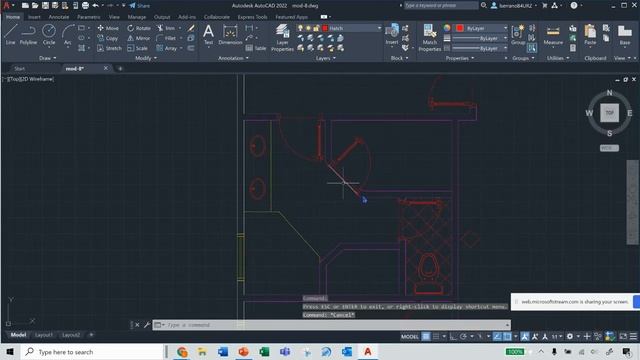Click the Group tool

(518, 34)
